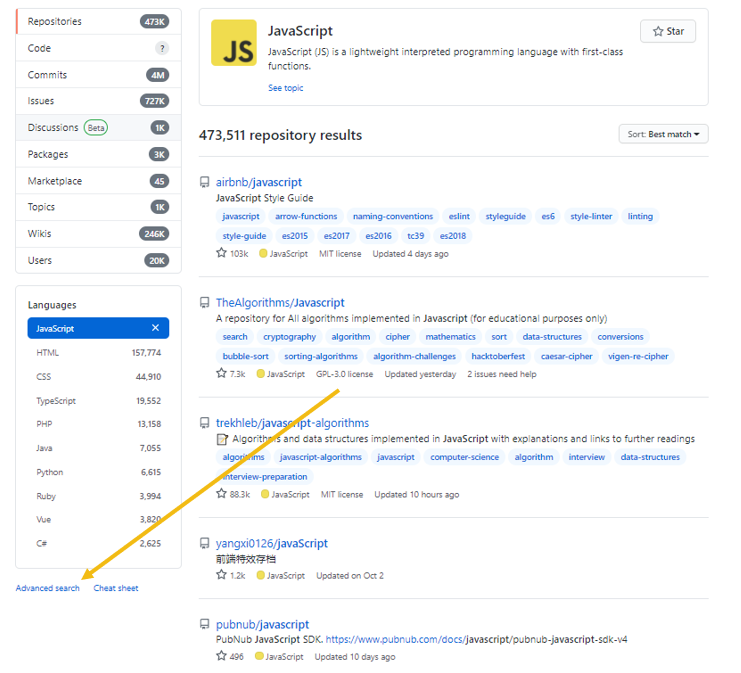Filter results by TypeScript language
The image size is (741, 673).
click(x=56, y=401)
